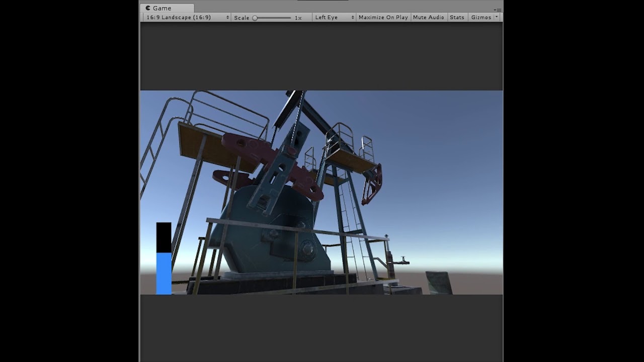
Task: Expand the Gizmos dropdown arrow
Action: [x=497, y=17]
